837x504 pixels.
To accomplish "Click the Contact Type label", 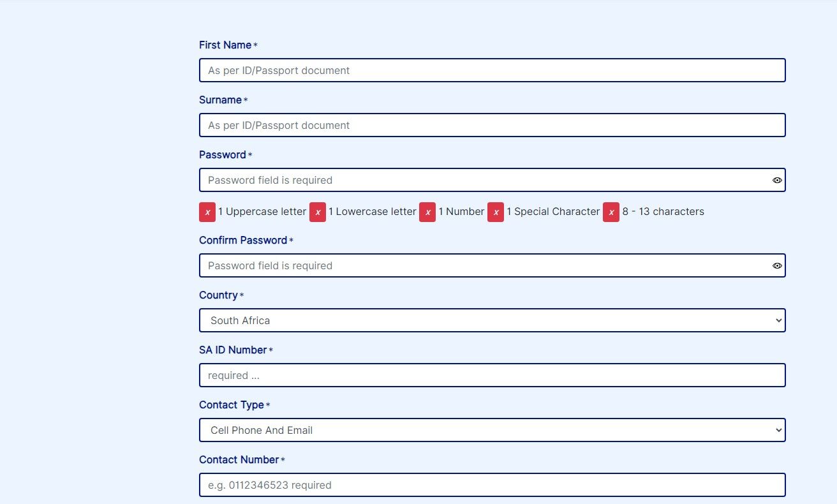I will [231, 405].
